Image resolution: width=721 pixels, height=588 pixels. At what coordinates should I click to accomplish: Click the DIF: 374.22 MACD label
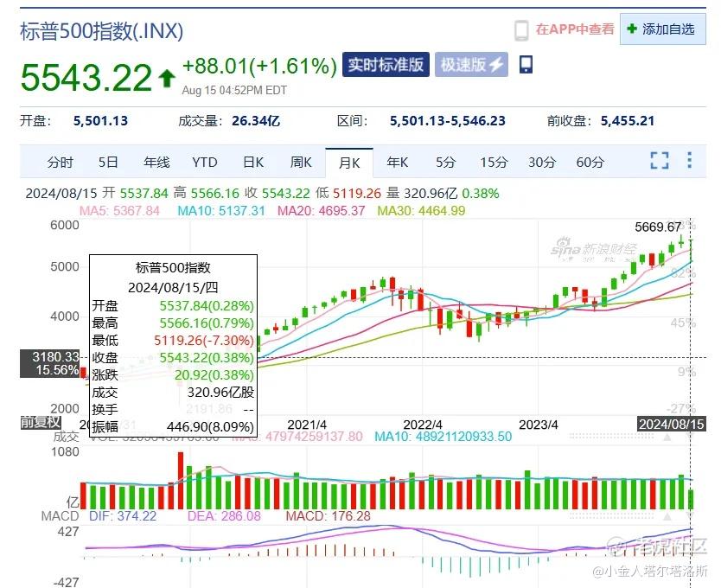pos(123,516)
